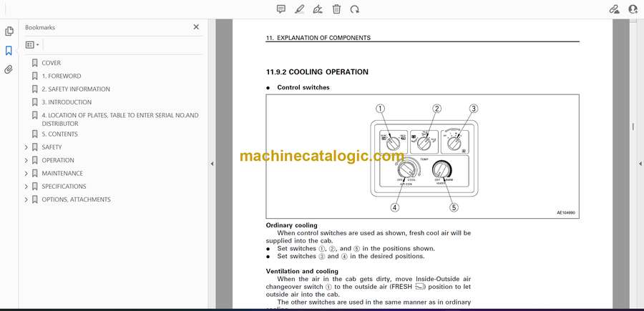Click the Ventilation and cooling heading
This screenshot has height=311, width=644.
point(302,271)
